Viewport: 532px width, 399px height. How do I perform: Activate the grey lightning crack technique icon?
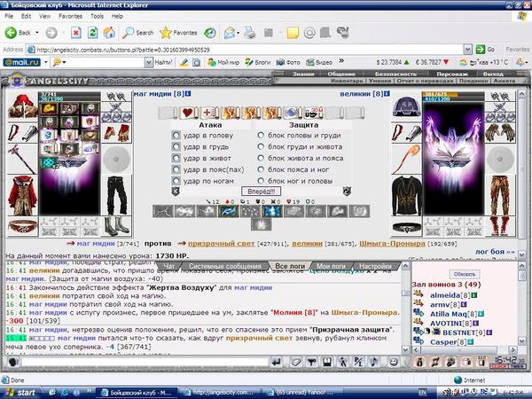[x=163, y=211]
